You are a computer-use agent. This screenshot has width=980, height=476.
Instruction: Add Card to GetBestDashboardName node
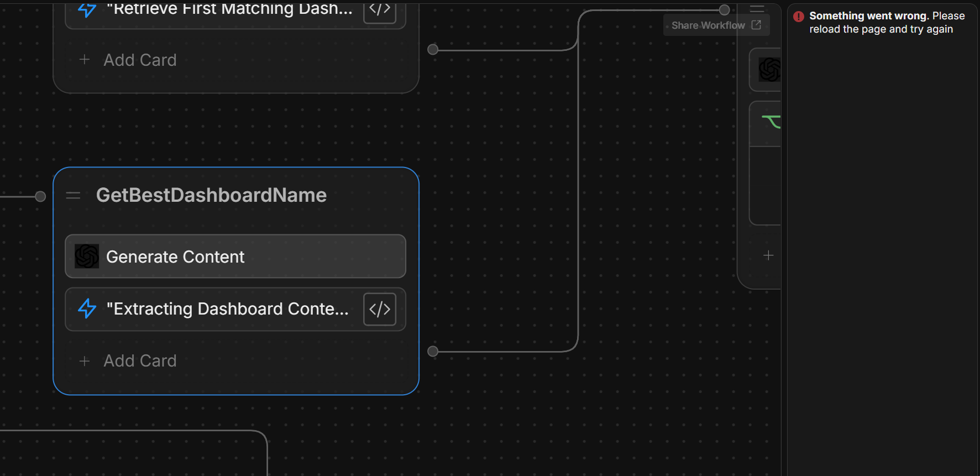pos(140,361)
